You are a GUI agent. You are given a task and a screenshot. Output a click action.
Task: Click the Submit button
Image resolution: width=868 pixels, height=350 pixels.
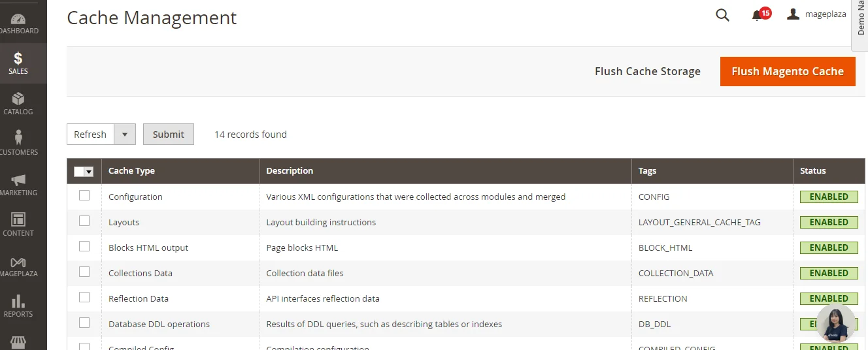[x=169, y=135]
